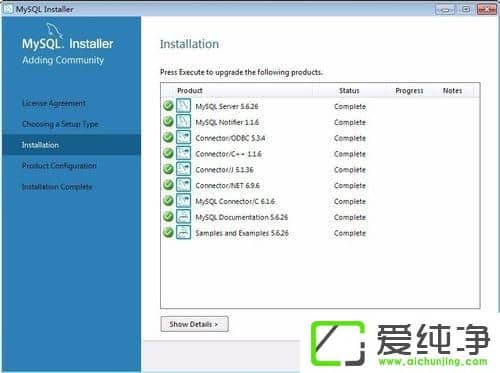Click Complete status of MySQL Documentation row
This screenshot has width=500, height=373.
click(x=350, y=217)
